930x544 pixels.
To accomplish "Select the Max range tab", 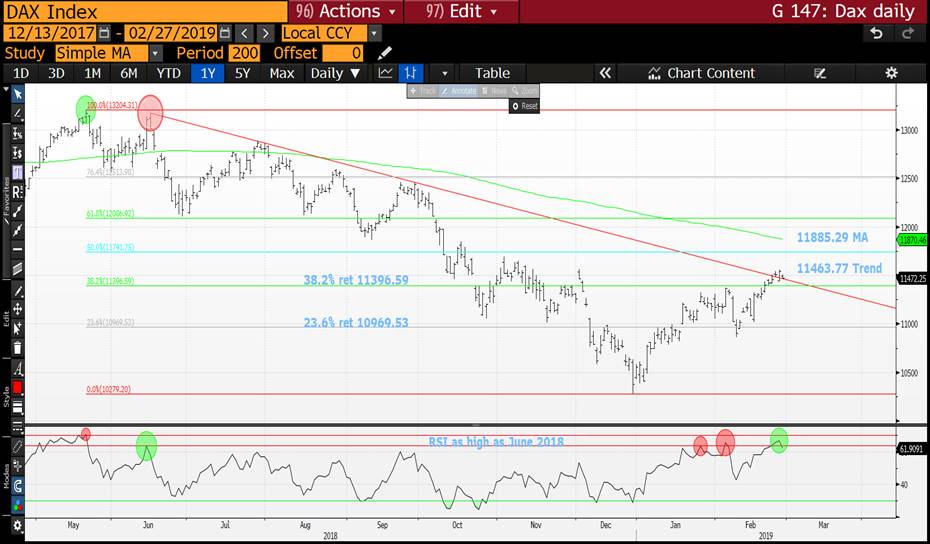I will point(282,73).
